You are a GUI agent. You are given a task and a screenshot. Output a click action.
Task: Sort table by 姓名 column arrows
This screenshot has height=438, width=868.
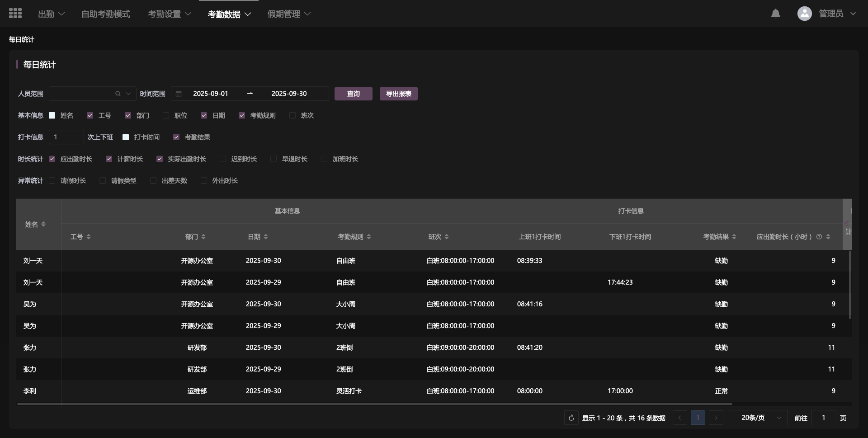[43, 224]
